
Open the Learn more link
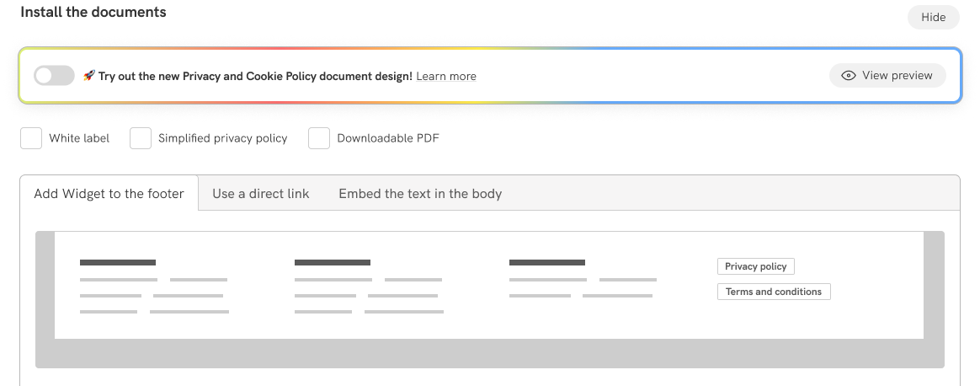tap(446, 76)
